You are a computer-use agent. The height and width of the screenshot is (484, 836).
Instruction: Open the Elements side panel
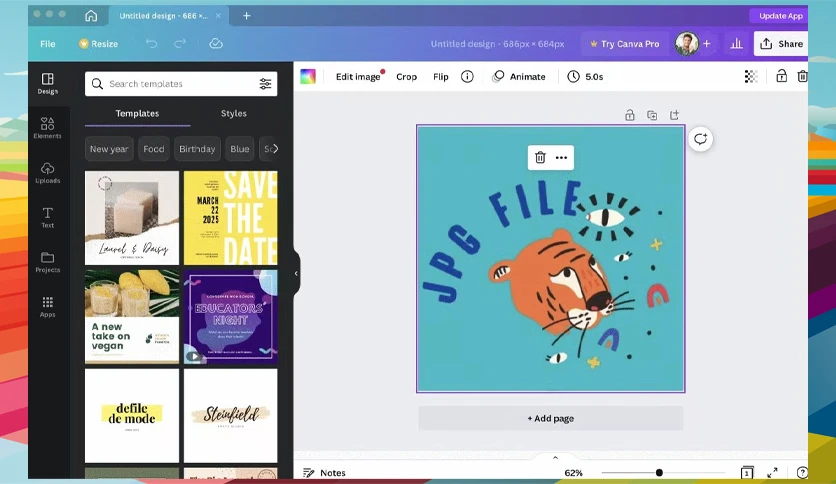[47, 128]
